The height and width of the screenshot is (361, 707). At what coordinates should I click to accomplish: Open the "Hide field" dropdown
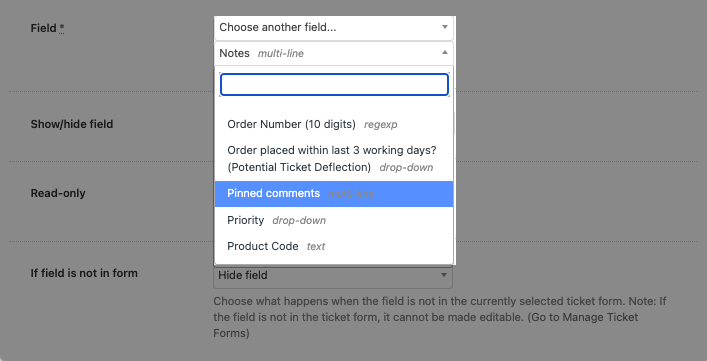pyautogui.click(x=333, y=275)
